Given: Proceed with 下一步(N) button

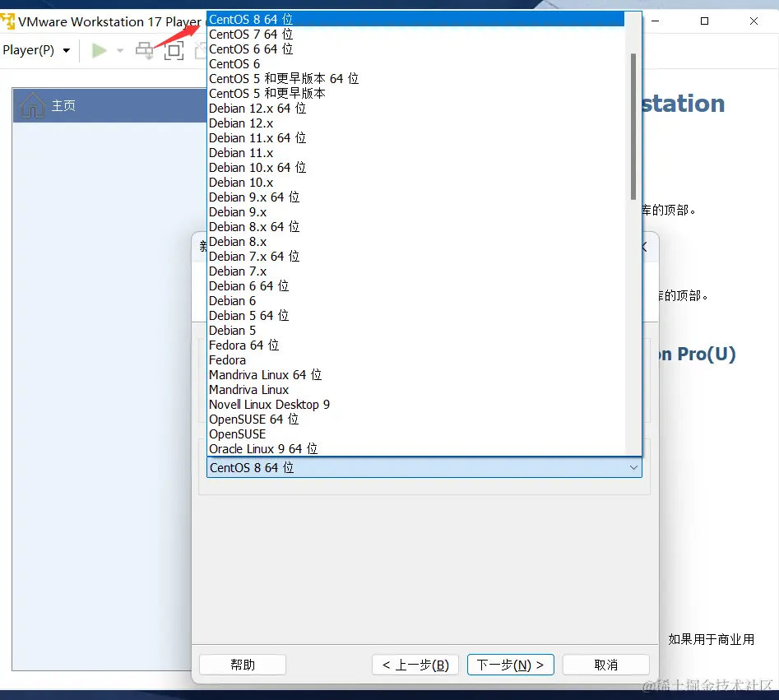Looking at the screenshot, I should tap(510, 665).
